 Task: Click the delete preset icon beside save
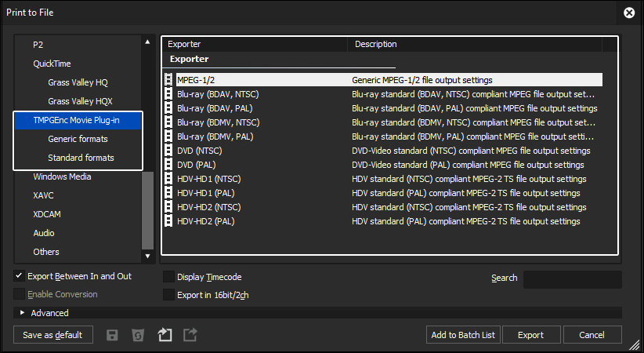tap(138, 335)
